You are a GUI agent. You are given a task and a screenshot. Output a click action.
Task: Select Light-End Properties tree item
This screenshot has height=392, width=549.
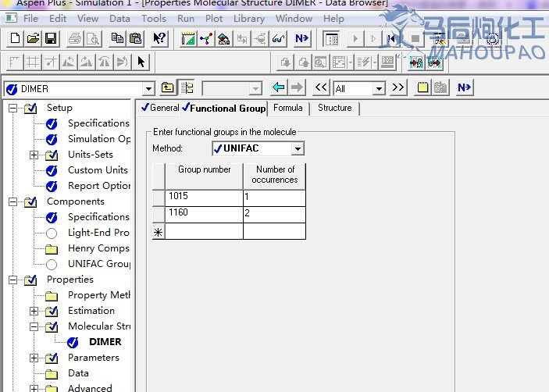(x=98, y=233)
